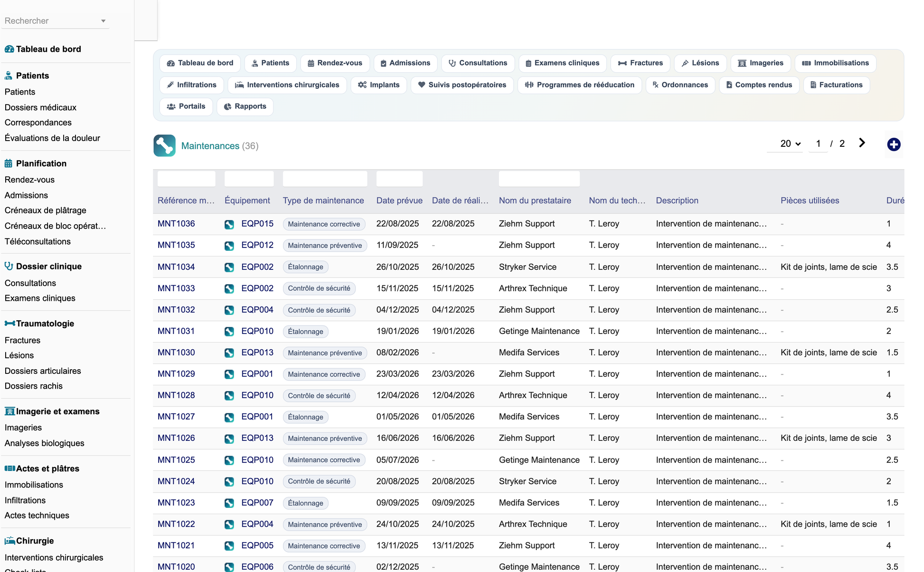Click the Référence filter input field
Image resolution: width=924 pixels, height=572 pixels.
click(186, 179)
